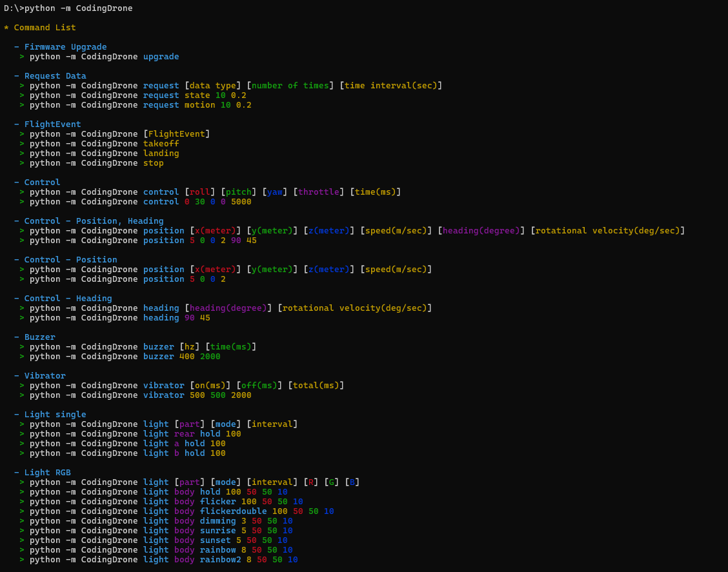
Task: Click the word 'dimming'
Action: [217, 522]
